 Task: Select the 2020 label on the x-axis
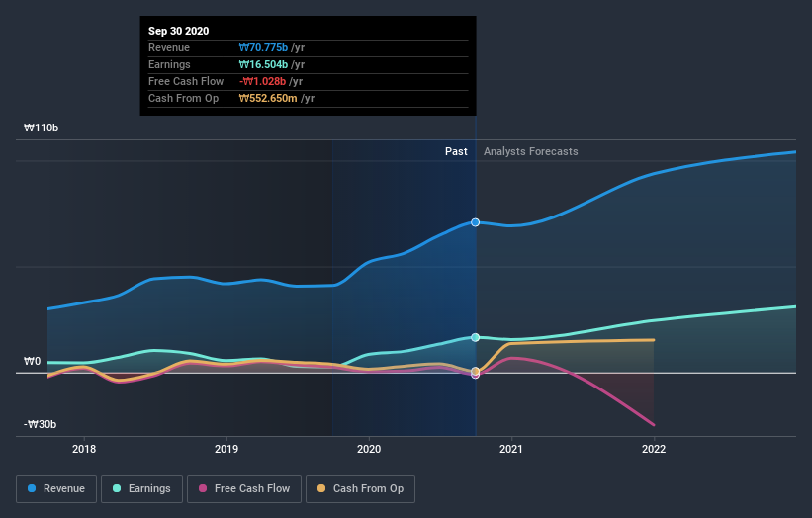pos(369,449)
